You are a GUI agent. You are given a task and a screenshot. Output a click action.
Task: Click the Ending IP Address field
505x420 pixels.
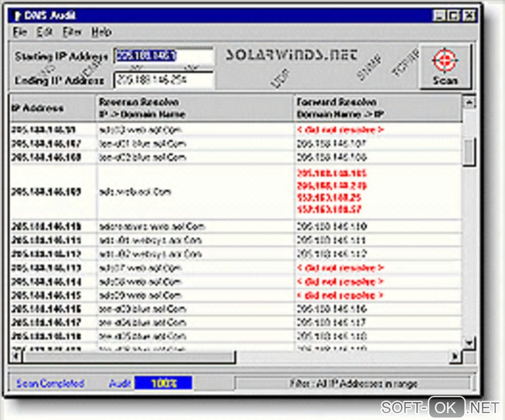[x=163, y=80]
